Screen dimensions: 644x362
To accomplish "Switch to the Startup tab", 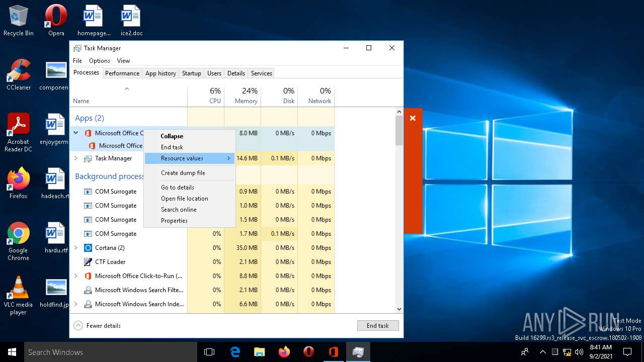I will (x=191, y=73).
